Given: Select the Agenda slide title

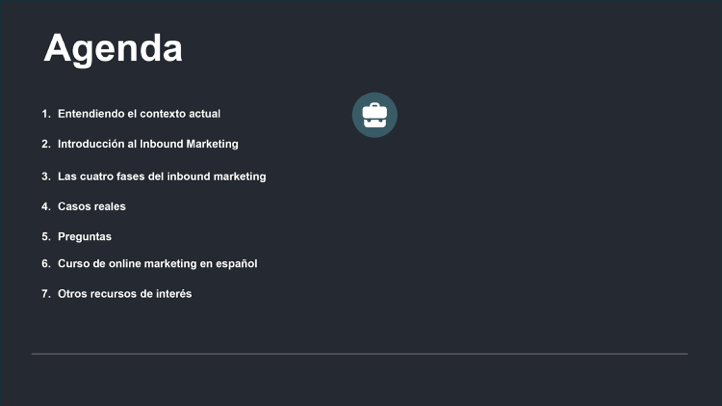Looking at the screenshot, I should [x=113, y=48].
